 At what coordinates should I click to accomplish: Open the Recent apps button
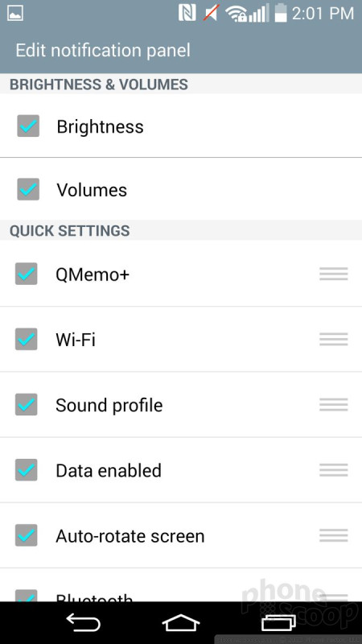pos(278,622)
